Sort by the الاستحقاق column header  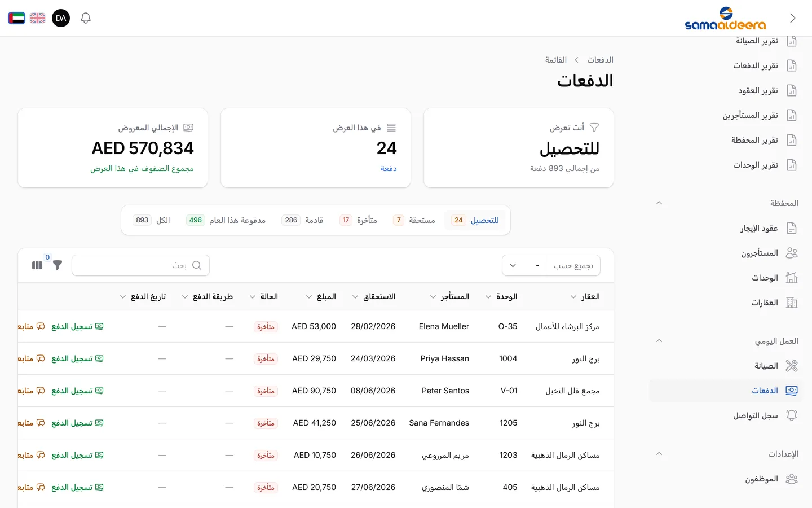click(373, 296)
